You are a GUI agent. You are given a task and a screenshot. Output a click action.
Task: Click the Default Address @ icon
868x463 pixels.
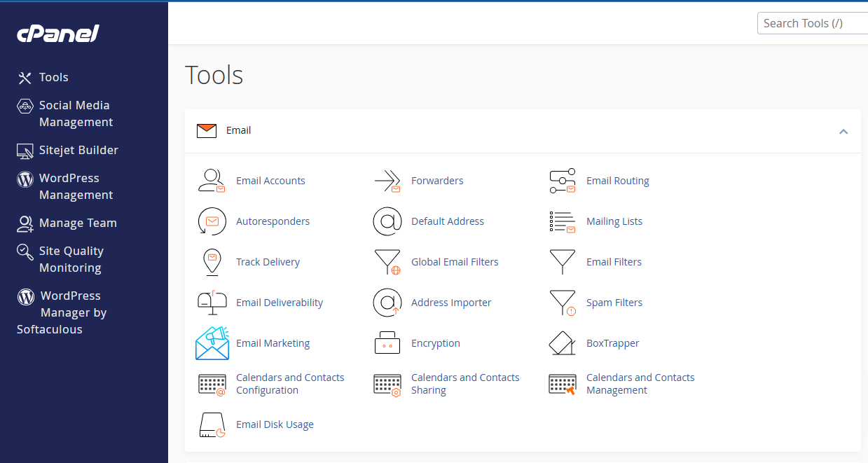coord(387,221)
